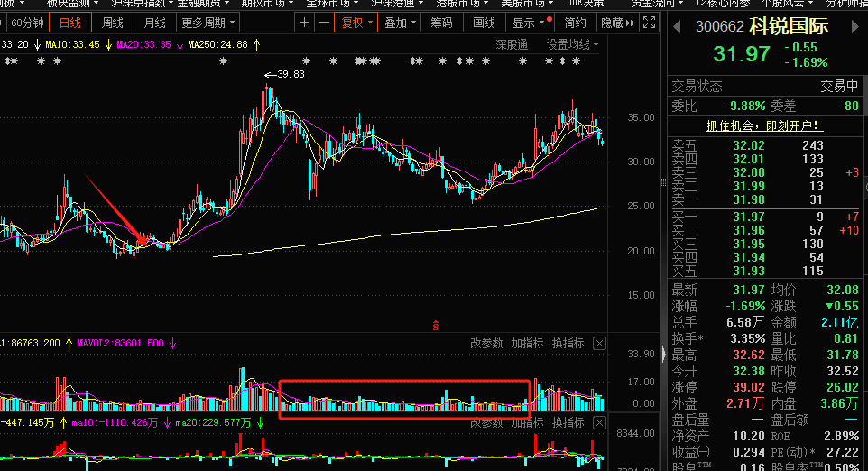The image size is (868, 471).
Task: Open 叠加 overlay dropdown
Action: [400, 23]
